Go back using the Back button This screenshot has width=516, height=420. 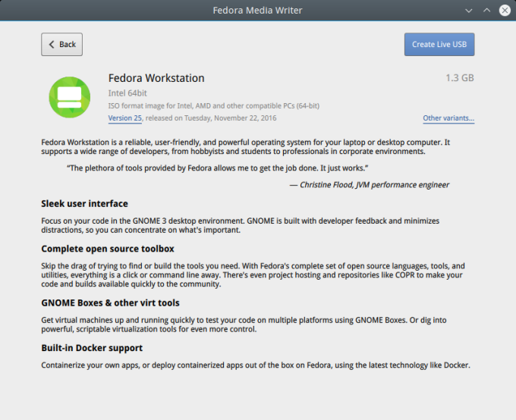tap(61, 45)
